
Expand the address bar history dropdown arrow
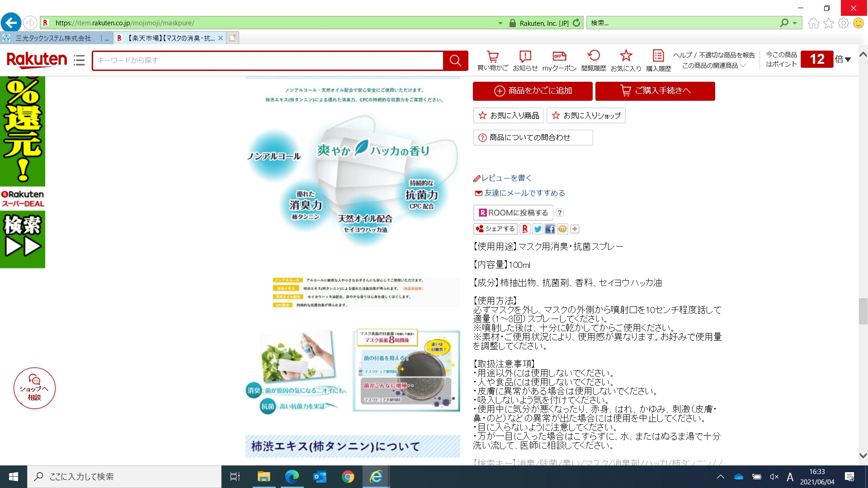[x=500, y=23]
